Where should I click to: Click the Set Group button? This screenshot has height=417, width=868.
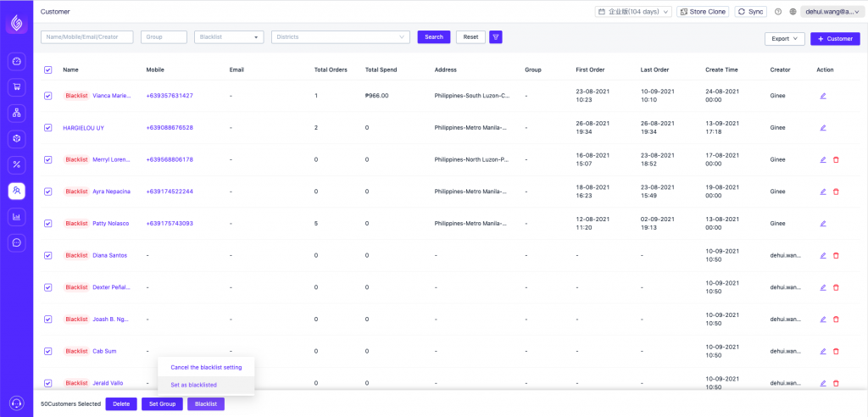pyautogui.click(x=162, y=403)
